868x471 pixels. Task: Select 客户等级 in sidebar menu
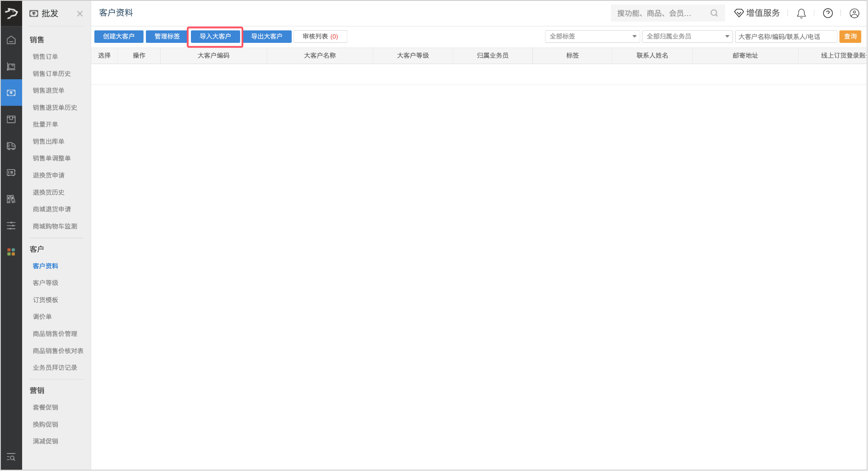click(x=45, y=283)
